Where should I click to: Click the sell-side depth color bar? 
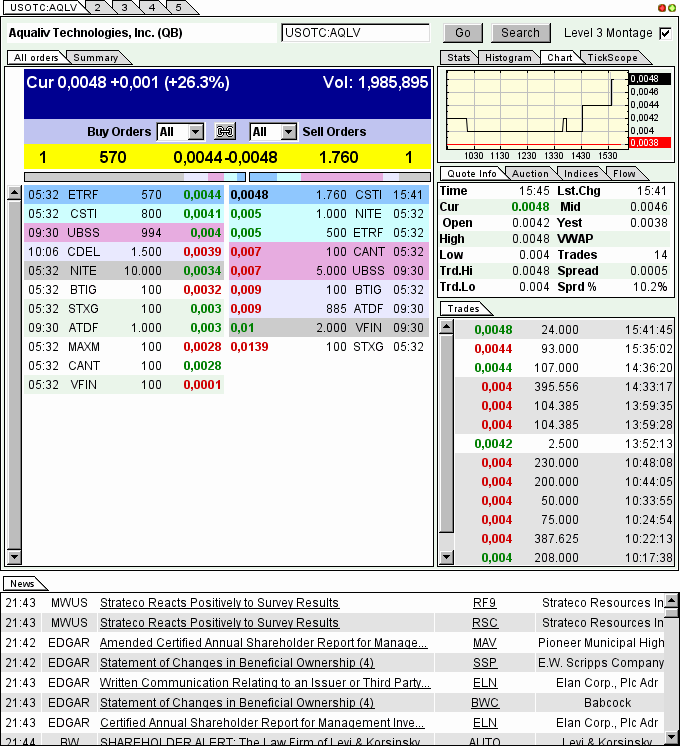pos(340,177)
